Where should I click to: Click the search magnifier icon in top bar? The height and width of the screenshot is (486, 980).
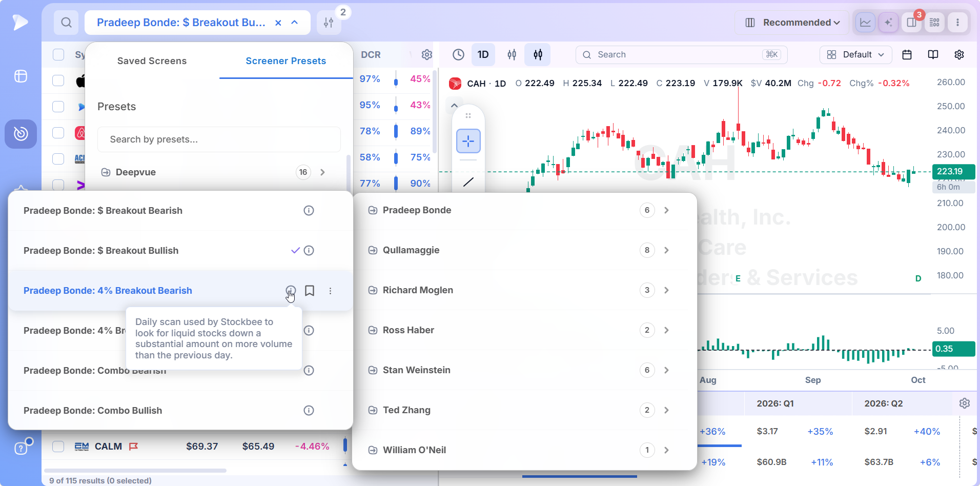tap(66, 23)
